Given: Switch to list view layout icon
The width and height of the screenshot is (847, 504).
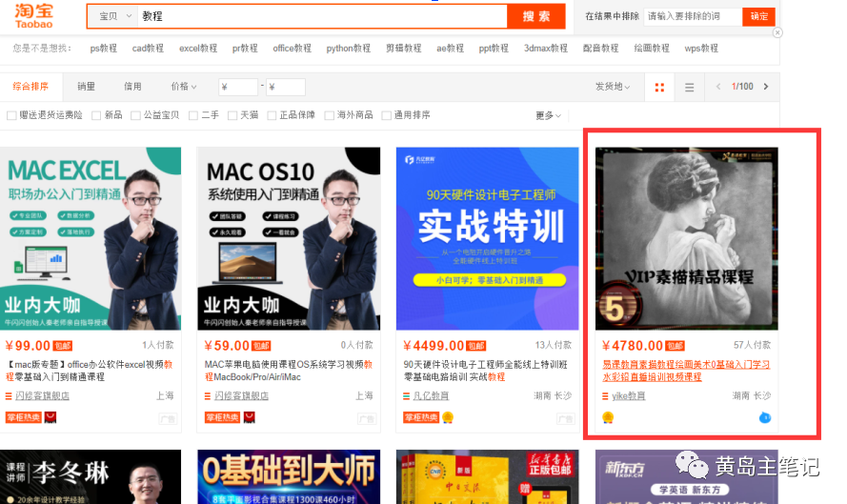Looking at the screenshot, I should click(x=689, y=87).
